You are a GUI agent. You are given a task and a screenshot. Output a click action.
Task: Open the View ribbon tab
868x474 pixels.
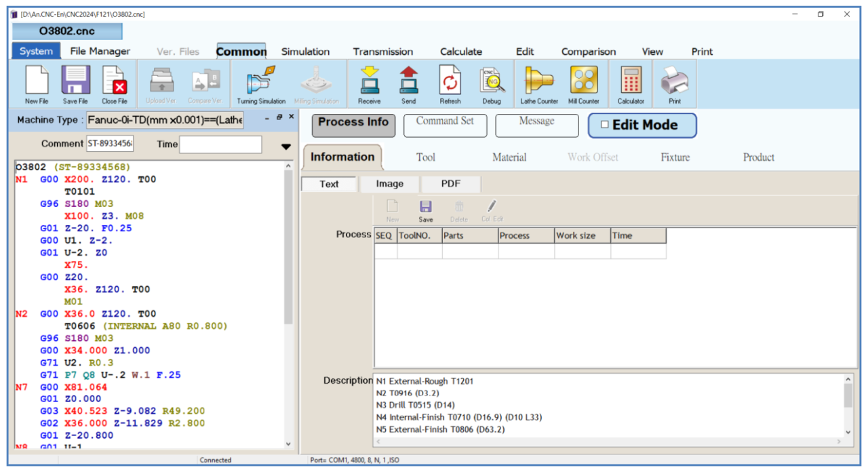coord(652,52)
